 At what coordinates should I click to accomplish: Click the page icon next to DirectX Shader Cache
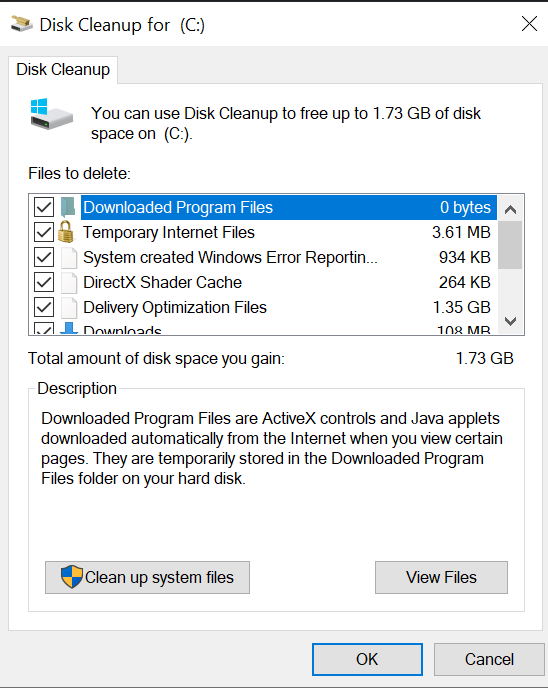click(x=69, y=283)
